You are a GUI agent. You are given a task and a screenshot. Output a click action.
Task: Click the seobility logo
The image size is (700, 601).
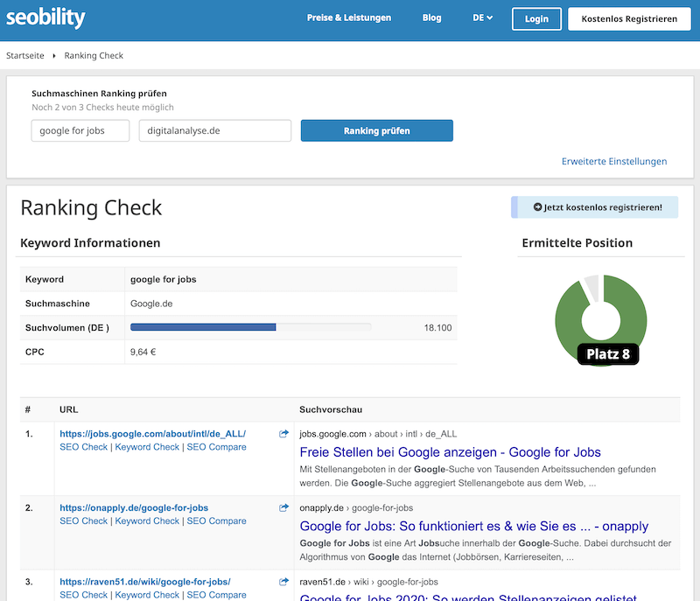45,17
